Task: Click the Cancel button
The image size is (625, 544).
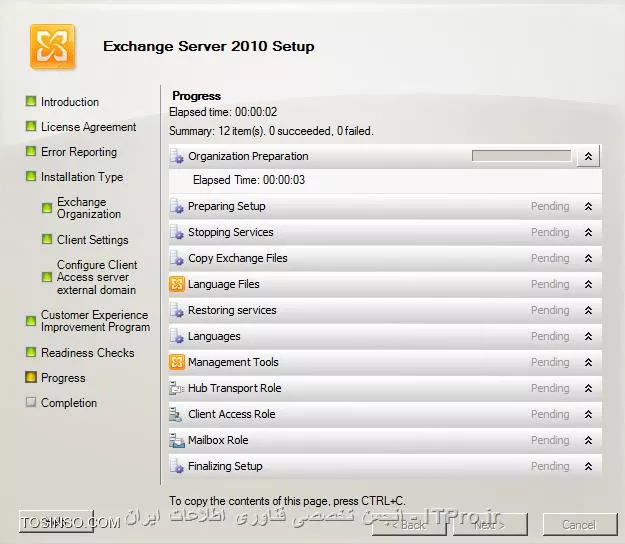Action: click(x=579, y=525)
